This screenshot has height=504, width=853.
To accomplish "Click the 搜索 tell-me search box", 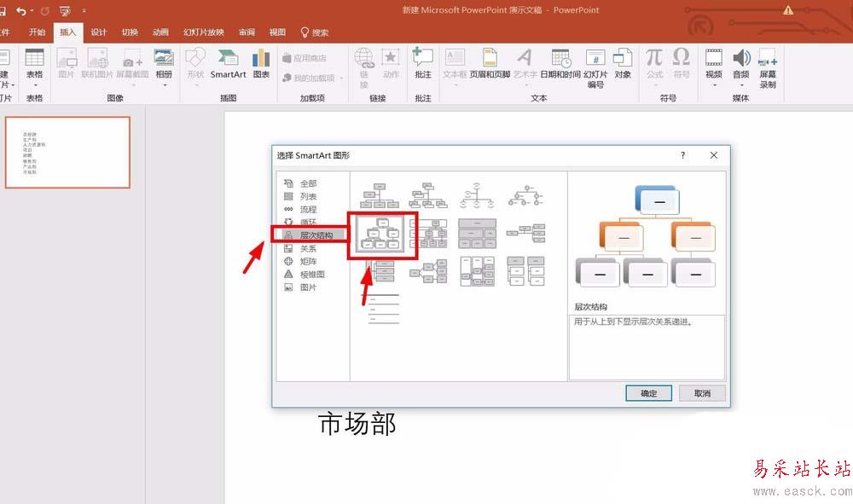I will click(315, 32).
